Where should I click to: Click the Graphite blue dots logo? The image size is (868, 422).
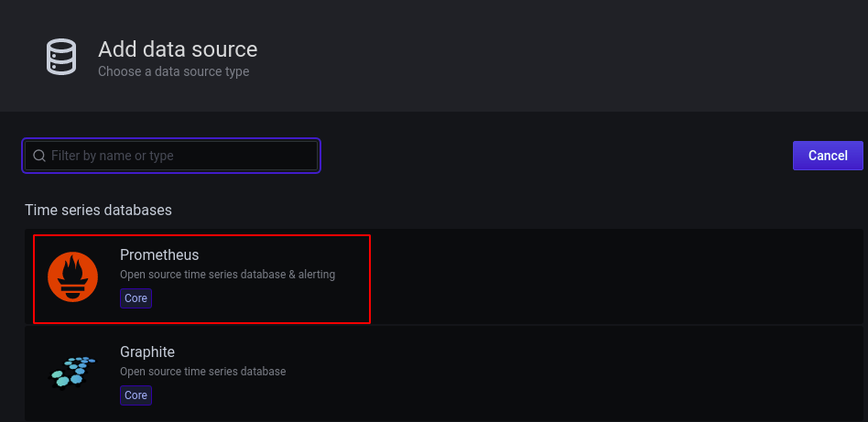[73, 370]
